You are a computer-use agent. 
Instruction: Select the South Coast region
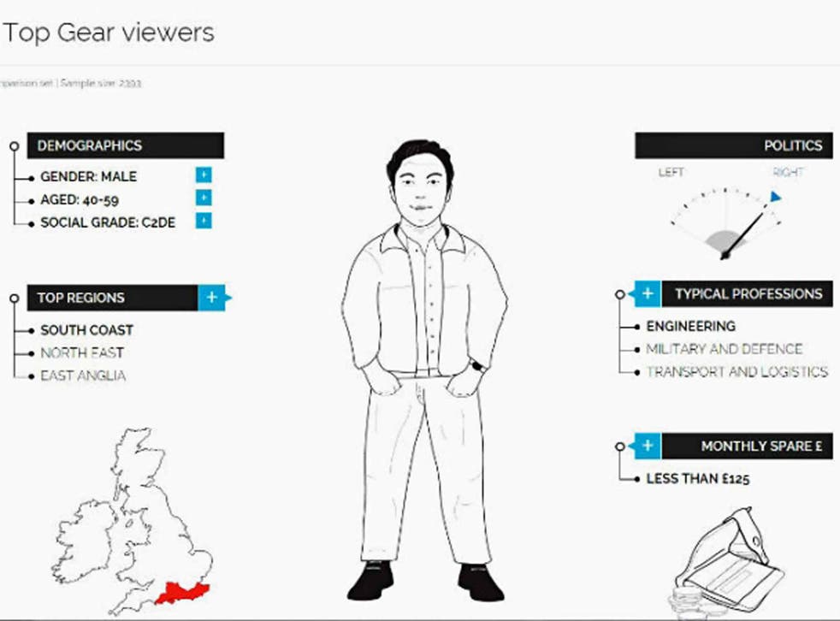pyautogui.click(x=86, y=330)
